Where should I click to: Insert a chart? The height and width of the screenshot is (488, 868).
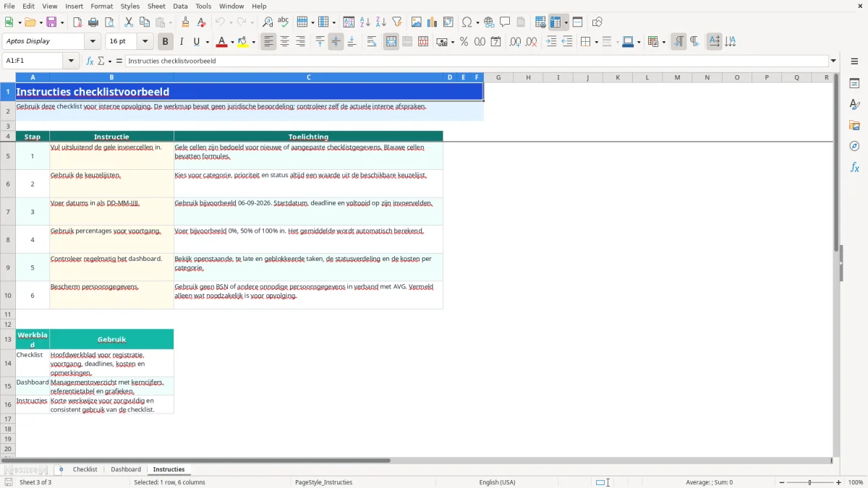[x=433, y=22]
